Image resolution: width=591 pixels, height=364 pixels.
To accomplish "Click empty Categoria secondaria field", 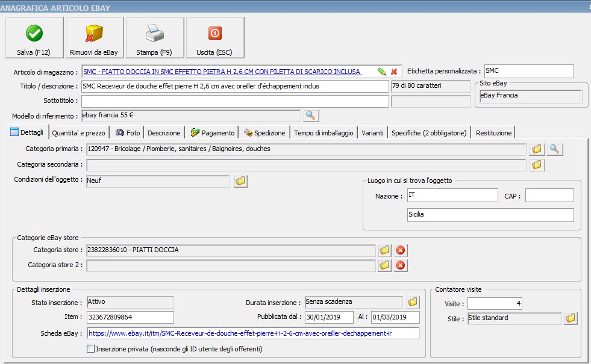I will pos(307,165).
